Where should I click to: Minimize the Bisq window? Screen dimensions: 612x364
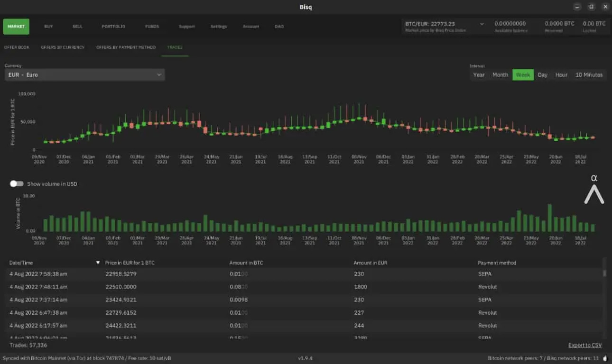577,7
